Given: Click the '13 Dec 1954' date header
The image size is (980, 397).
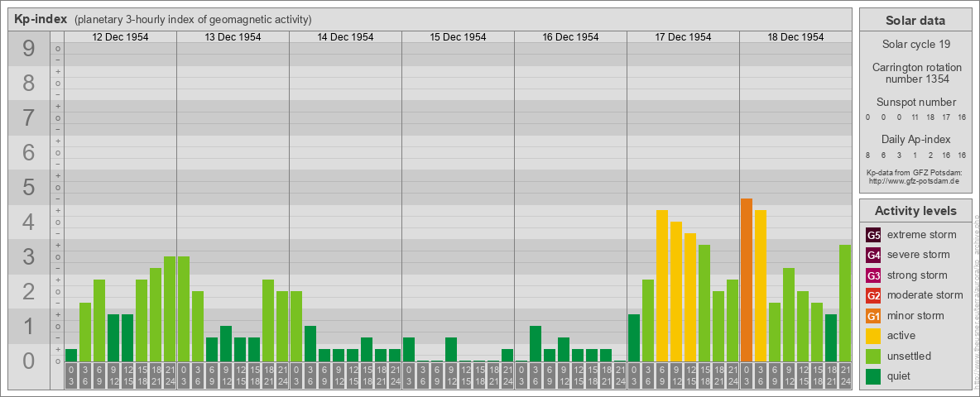Looking at the screenshot, I should [x=233, y=37].
